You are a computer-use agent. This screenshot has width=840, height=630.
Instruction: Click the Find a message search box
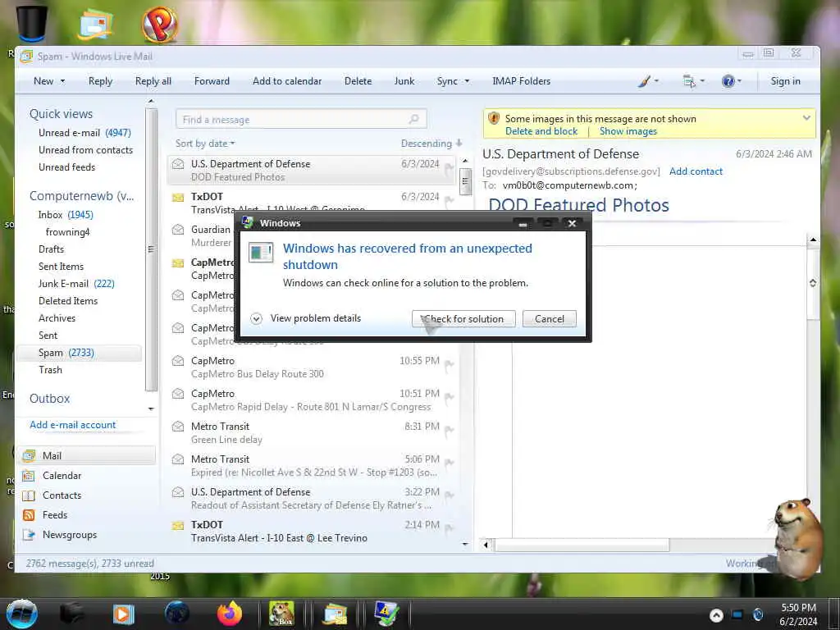click(301, 120)
